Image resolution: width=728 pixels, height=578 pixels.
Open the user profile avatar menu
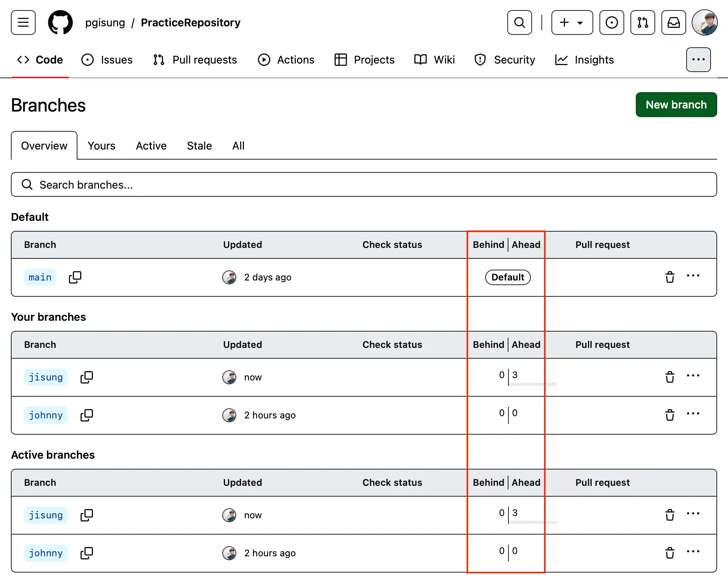(x=705, y=22)
